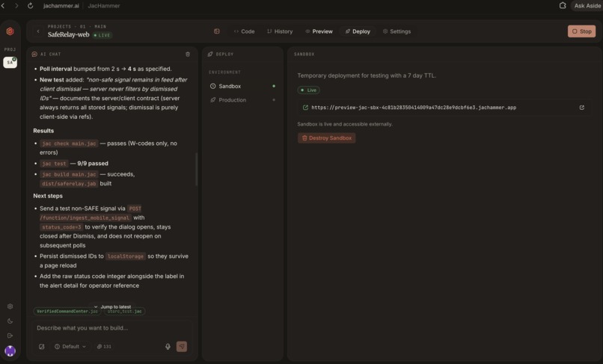The height and width of the screenshot is (364, 603).
Task: Click the 'localStorage' code snippet
Action: point(126,256)
